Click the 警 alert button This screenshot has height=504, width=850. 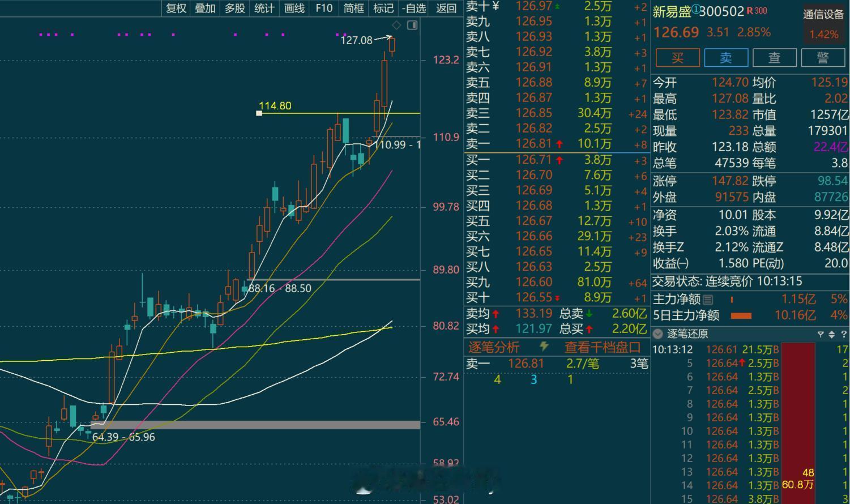point(823,57)
